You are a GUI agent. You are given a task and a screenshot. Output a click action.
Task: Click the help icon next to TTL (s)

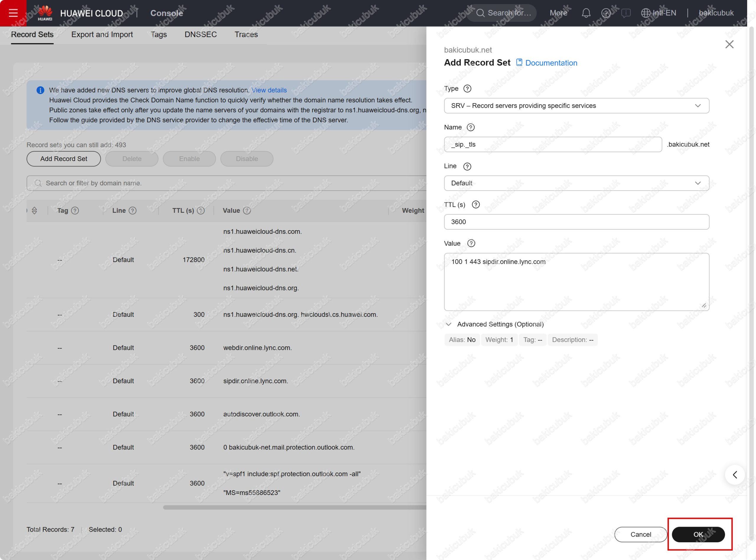tap(475, 204)
